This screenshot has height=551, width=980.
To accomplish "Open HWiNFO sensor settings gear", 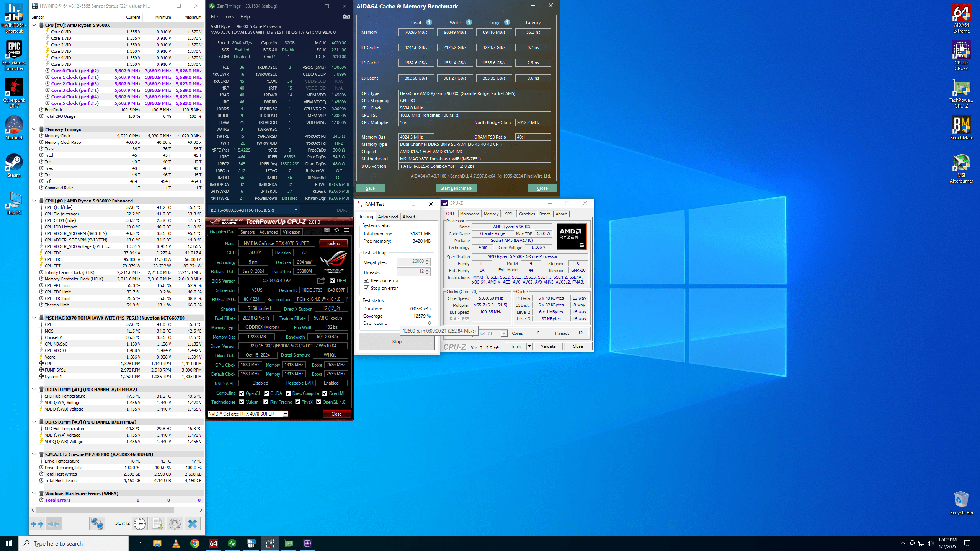I will point(175,523).
